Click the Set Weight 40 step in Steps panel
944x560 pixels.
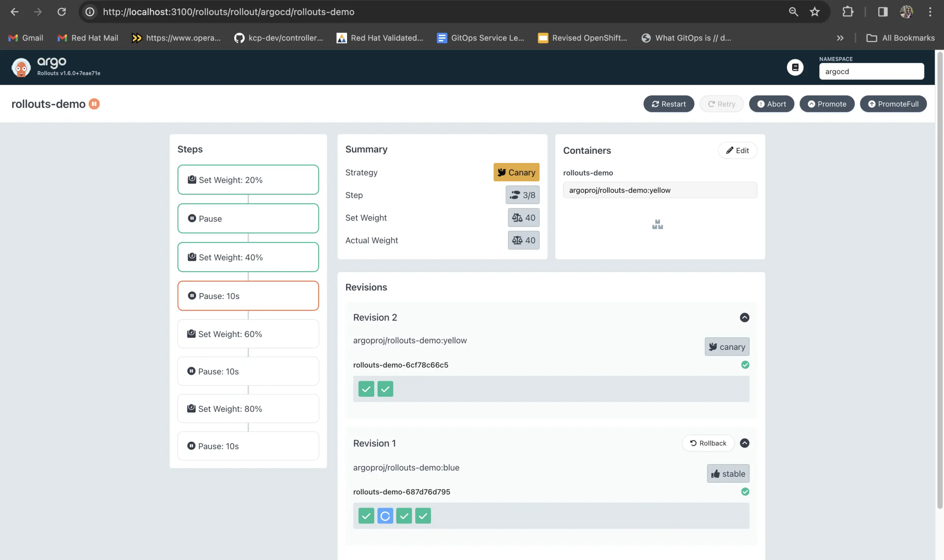(x=247, y=257)
